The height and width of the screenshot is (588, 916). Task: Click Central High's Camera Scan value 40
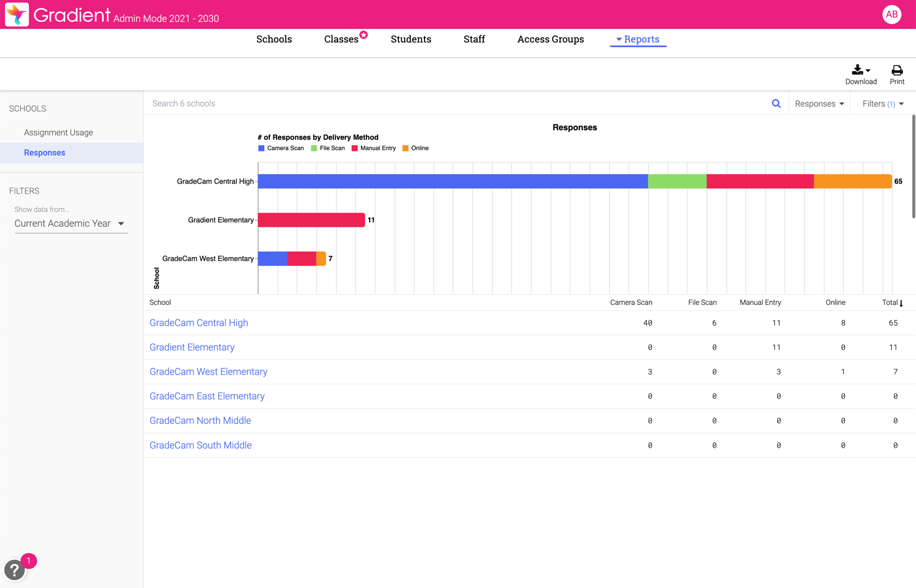(x=647, y=323)
